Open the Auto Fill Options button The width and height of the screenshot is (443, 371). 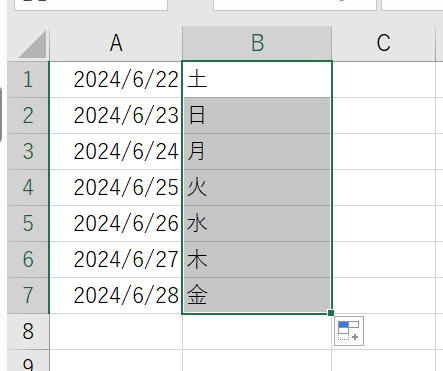point(349,331)
